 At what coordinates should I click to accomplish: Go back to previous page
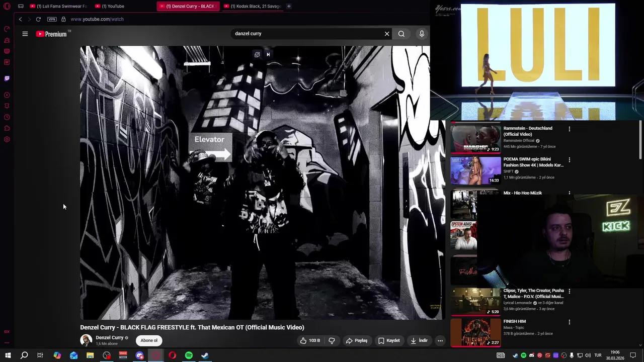pos(20,19)
